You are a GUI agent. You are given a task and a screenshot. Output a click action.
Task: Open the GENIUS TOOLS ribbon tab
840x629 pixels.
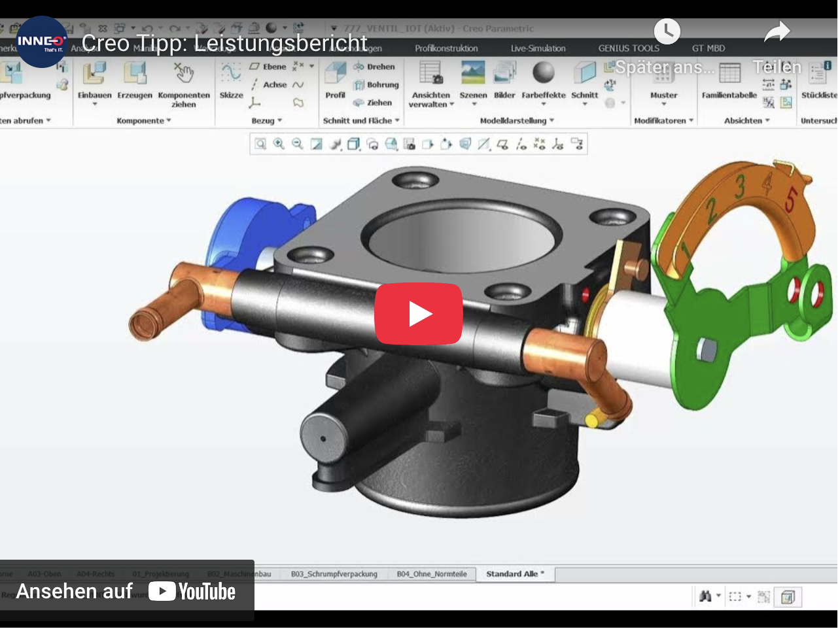[629, 48]
